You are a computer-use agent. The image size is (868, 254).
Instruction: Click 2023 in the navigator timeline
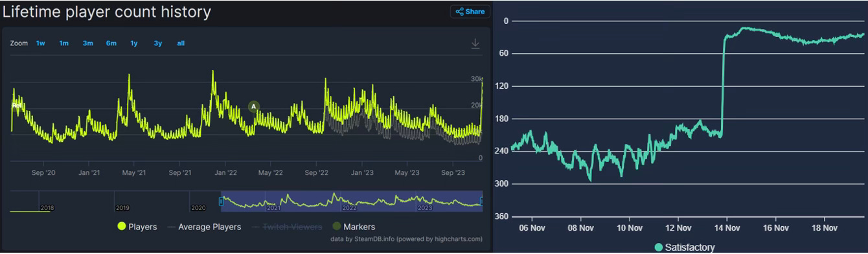425,208
